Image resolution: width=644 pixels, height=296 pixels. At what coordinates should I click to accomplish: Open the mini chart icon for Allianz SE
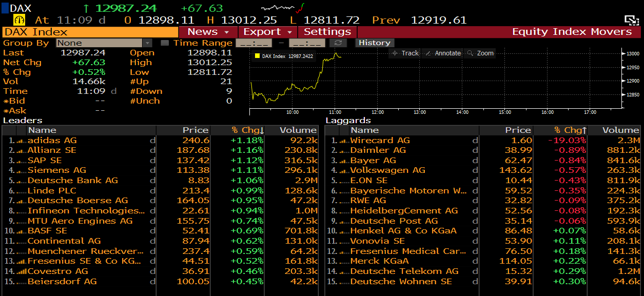pos(21,150)
